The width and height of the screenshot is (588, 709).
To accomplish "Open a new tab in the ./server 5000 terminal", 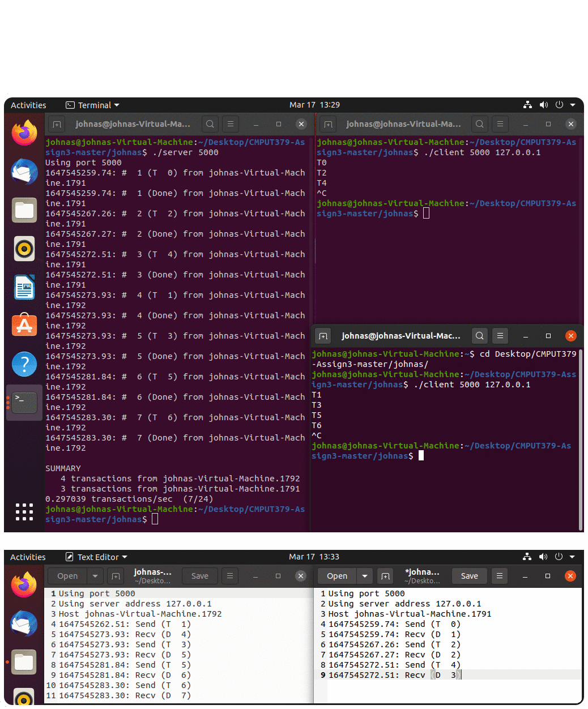I will point(57,124).
